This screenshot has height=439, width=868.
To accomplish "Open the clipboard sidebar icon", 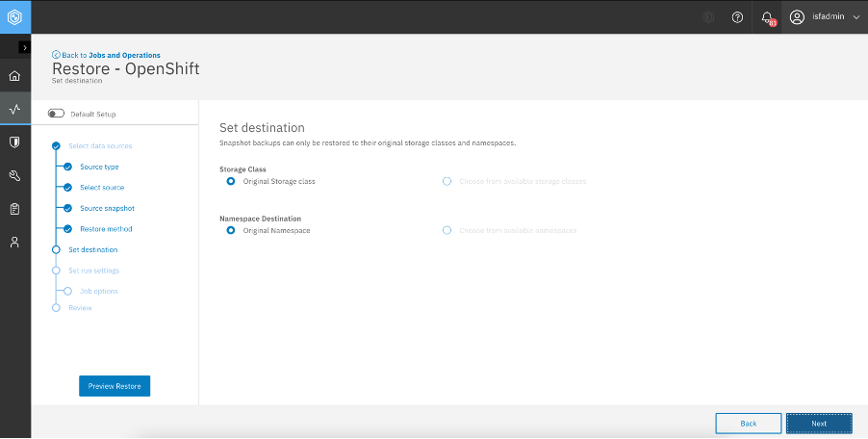I will tap(15, 209).
